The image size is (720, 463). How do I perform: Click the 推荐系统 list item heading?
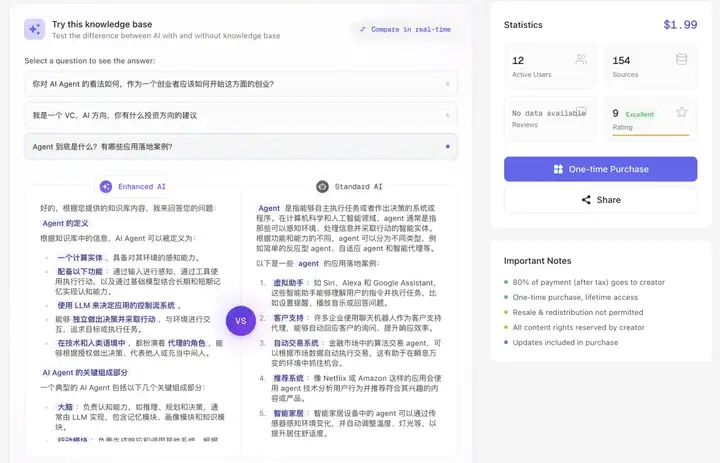click(x=288, y=378)
